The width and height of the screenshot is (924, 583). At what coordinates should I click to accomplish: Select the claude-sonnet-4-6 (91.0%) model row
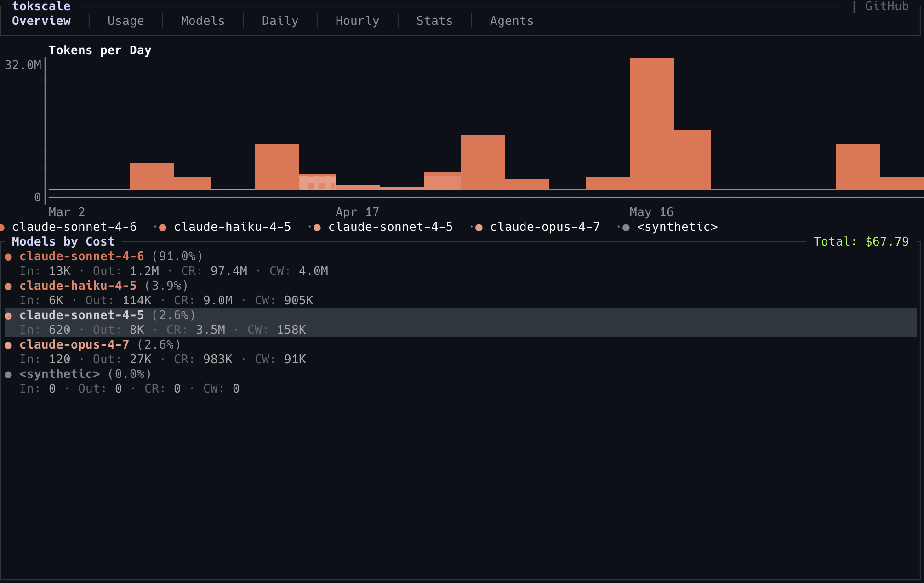tap(461, 263)
